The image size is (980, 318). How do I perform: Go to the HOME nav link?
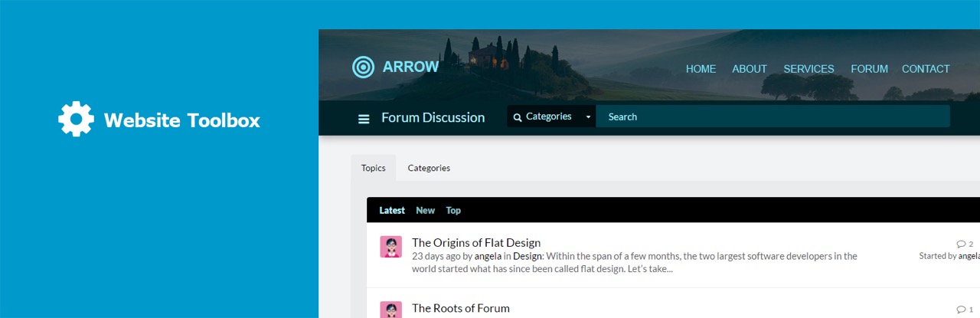(701, 69)
